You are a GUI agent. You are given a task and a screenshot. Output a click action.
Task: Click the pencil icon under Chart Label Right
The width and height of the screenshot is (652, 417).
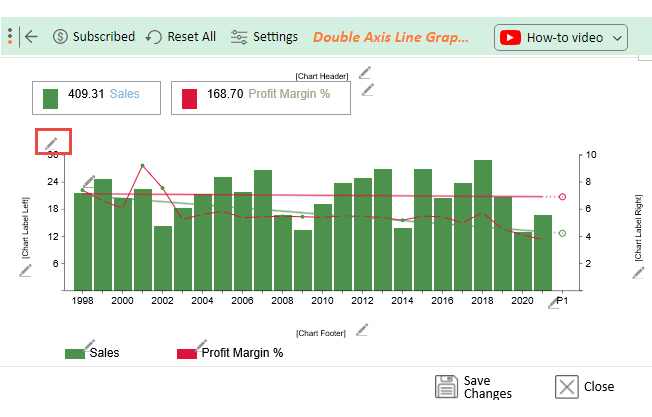pos(638,273)
